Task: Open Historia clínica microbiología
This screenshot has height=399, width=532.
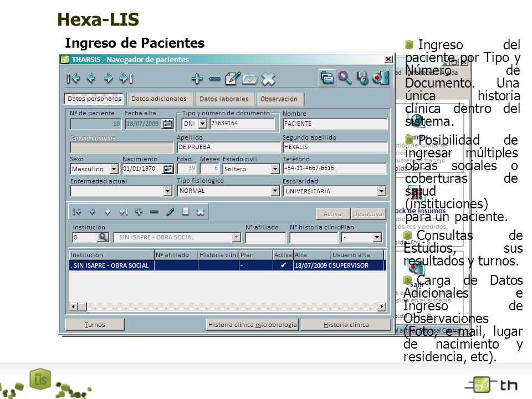Action: pos(253,325)
